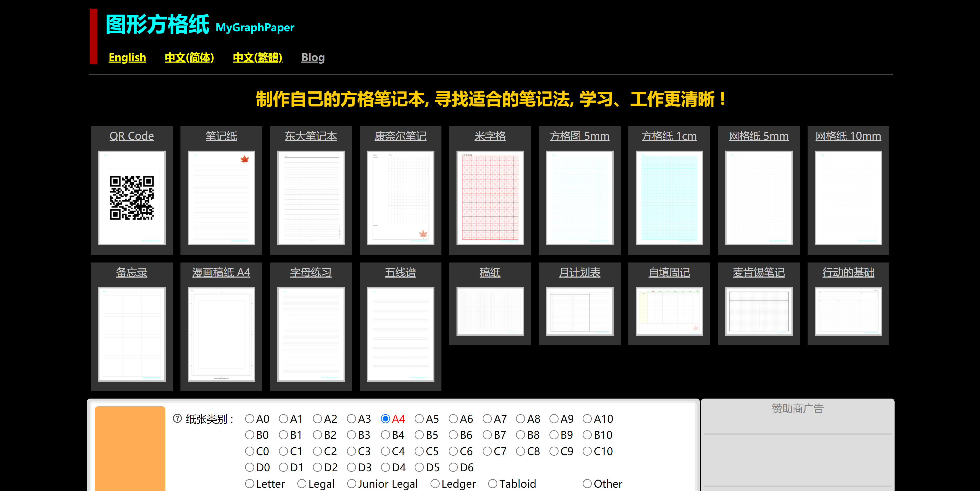980x491 pixels.
Task: Follow the 麦肯锡笔记 text link
Action: coord(759,272)
